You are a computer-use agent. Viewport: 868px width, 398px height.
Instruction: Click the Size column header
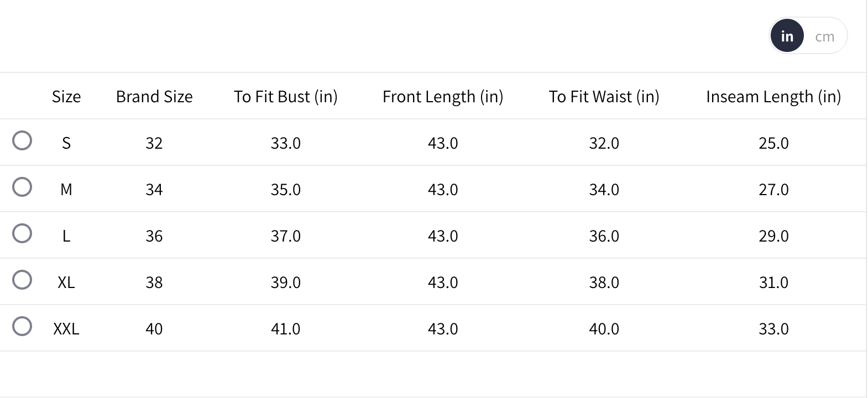(66, 97)
